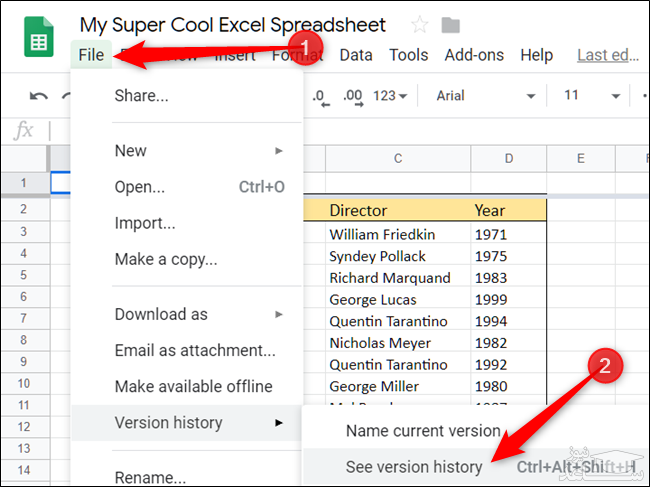Image resolution: width=650 pixels, height=487 pixels.
Task: Click the decrease decimal places (.0) button
Action: 321,96
